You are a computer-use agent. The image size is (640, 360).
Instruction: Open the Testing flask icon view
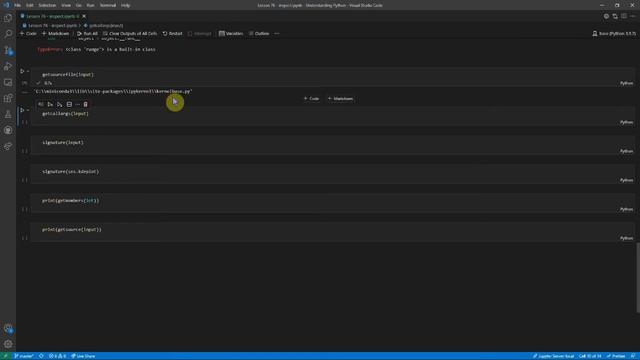pyautogui.click(x=8, y=114)
